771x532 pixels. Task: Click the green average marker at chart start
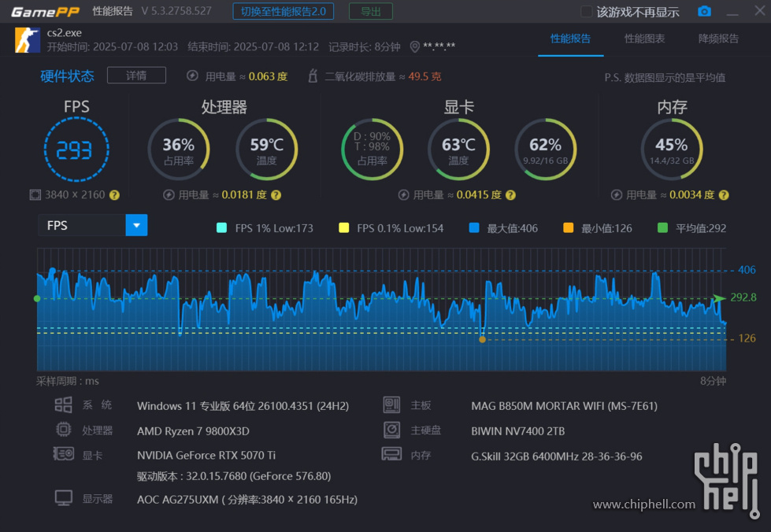(37, 299)
